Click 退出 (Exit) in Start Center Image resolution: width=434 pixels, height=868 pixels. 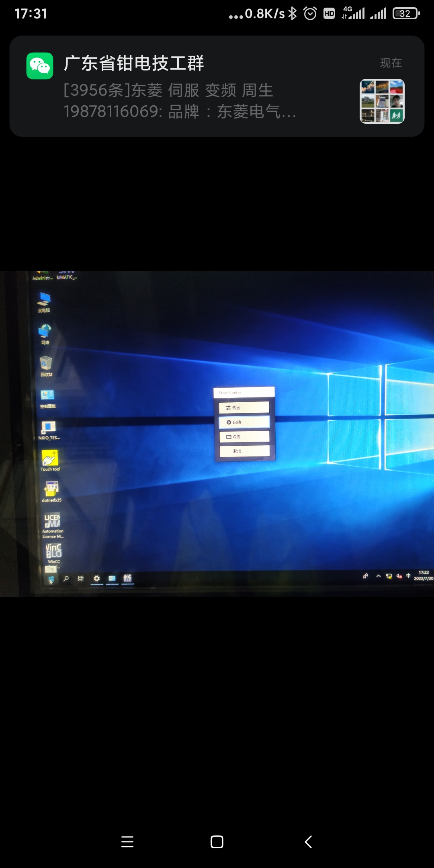point(245,451)
